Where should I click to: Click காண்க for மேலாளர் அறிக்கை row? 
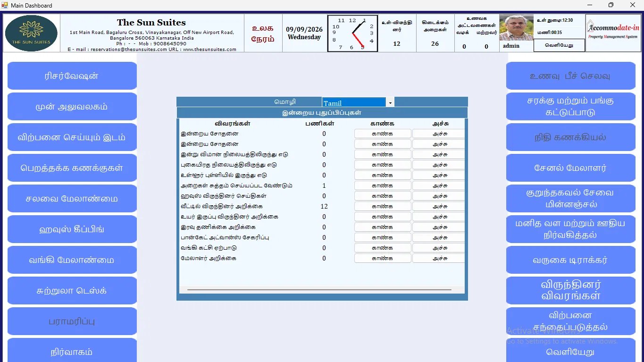tap(383, 258)
